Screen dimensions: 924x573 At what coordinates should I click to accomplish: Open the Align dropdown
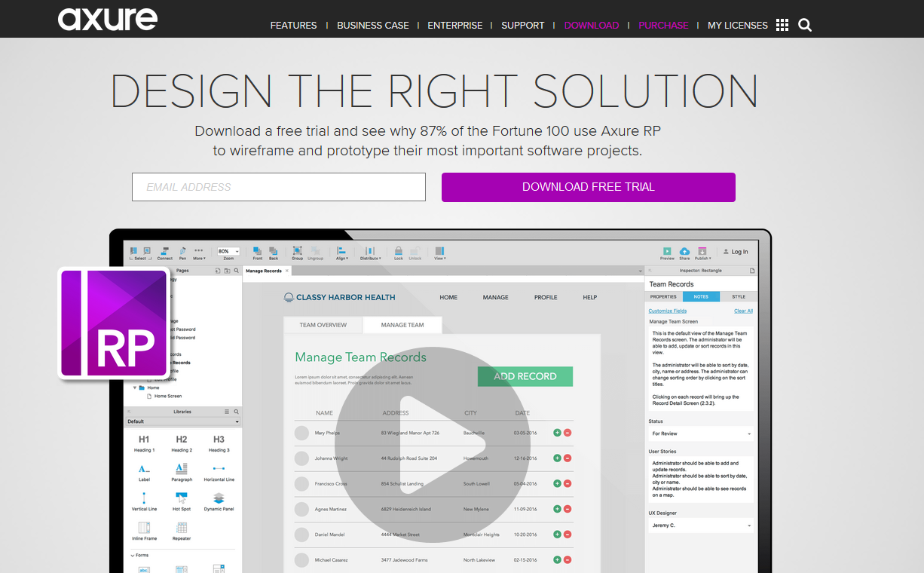pos(342,253)
